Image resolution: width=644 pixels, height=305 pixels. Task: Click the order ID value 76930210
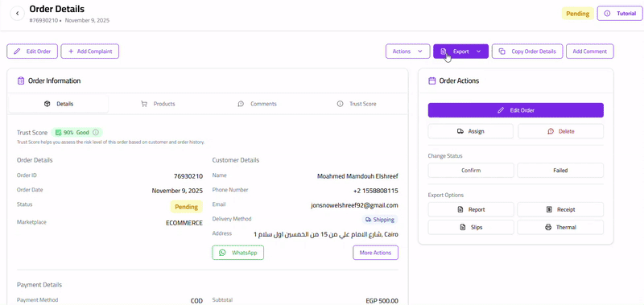(188, 176)
